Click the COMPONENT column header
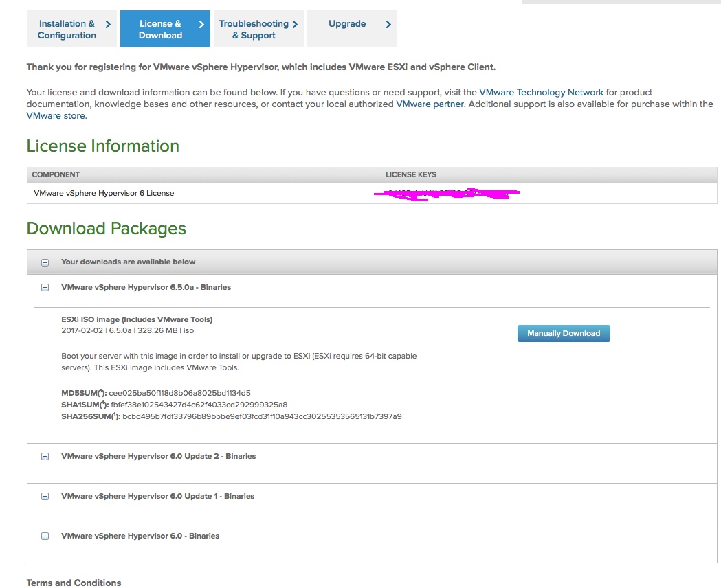This screenshot has height=588, width=721. point(56,174)
